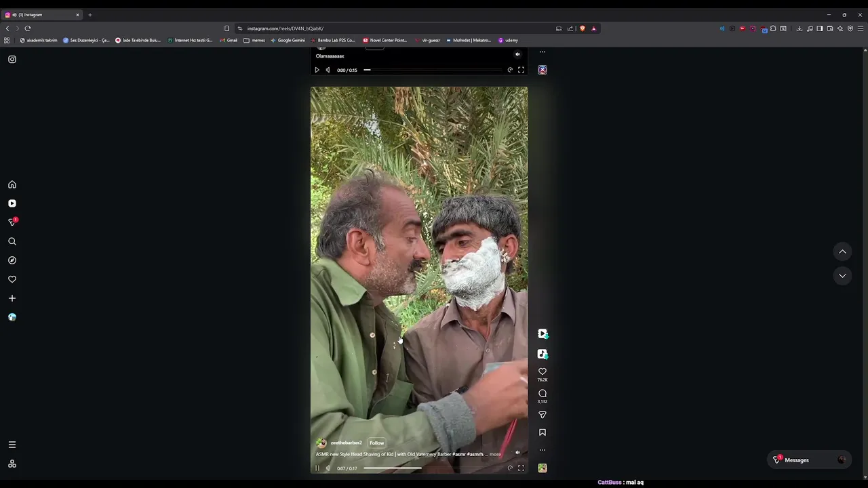Open the hamburger More menu in the sidebar
This screenshot has height=488, width=868.
[x=12, y=445]
